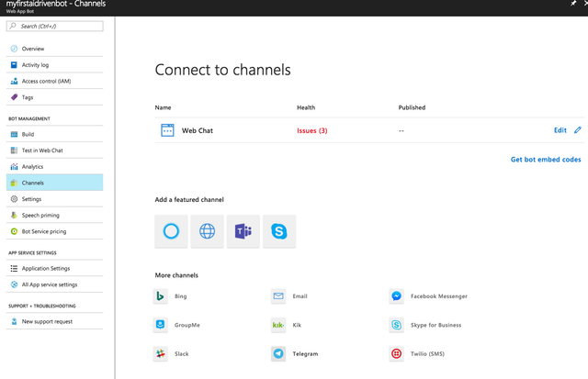Open the Overview menu item

coord(55,49)
